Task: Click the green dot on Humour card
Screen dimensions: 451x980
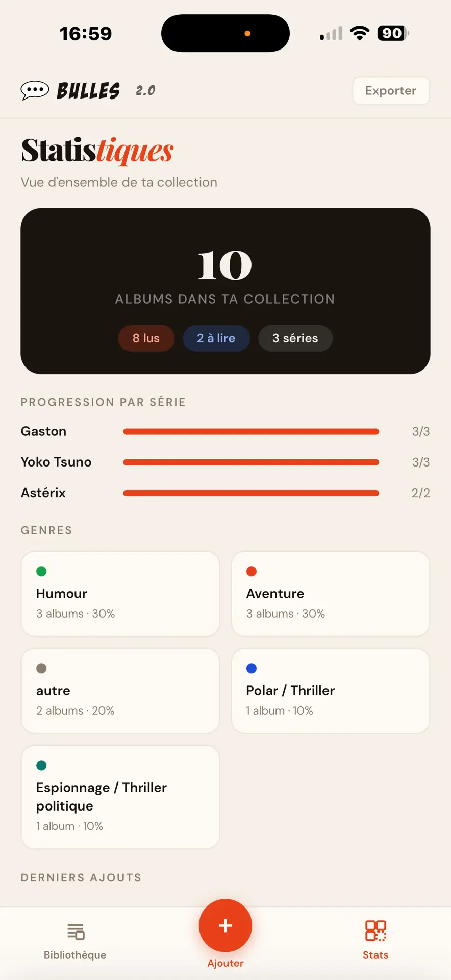Action: (x=42, y=571)
